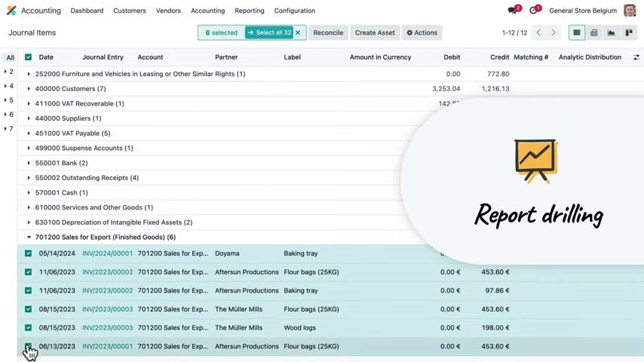Open the chat messages icon

click(512, 11)
